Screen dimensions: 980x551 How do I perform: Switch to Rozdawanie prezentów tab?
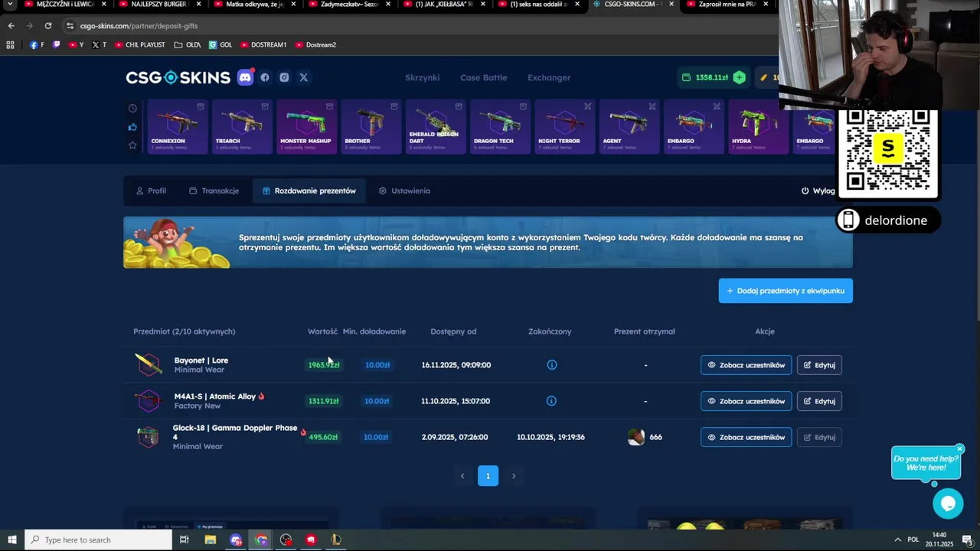pos(309,191)
